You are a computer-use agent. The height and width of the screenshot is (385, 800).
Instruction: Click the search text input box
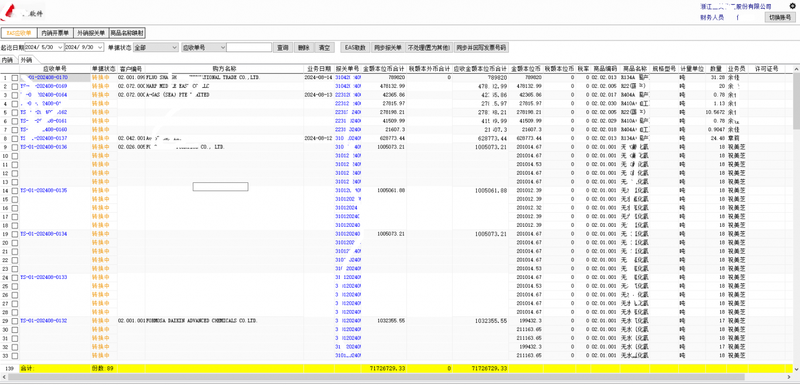pos(249,47)
